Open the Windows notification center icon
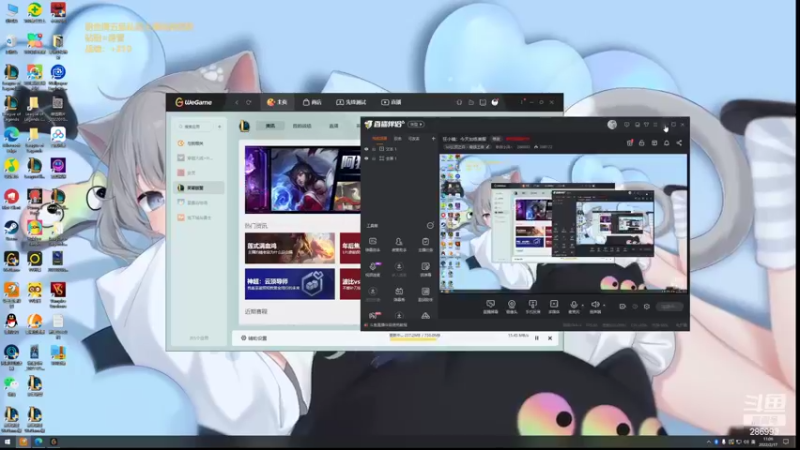The width and height of the screenshot is (800, 450). point(786,442)
